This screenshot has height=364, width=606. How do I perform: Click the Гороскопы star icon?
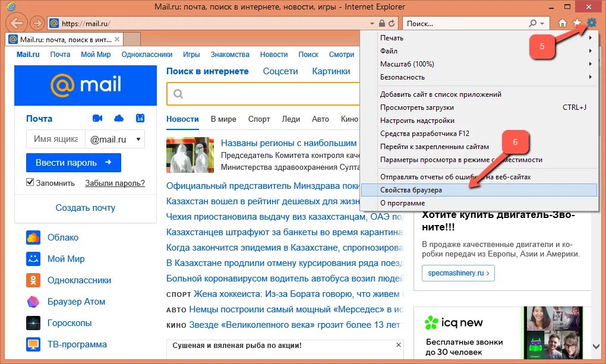pos(33,323)
